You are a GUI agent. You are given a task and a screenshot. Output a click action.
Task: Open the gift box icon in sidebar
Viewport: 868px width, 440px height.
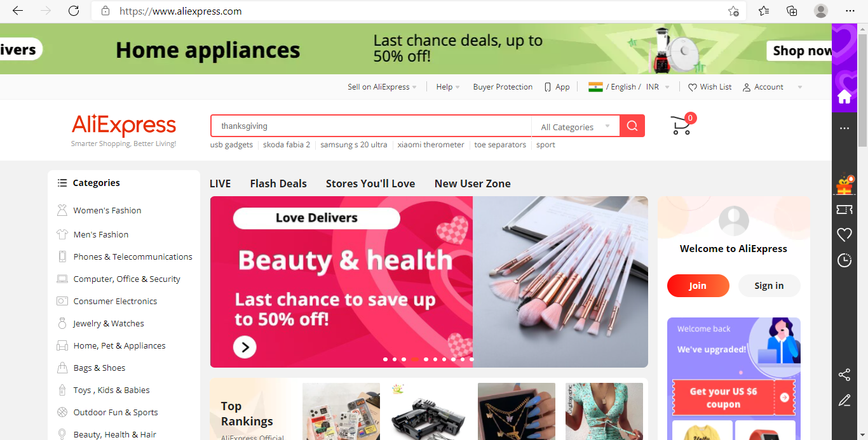click(x=844, y=185)
